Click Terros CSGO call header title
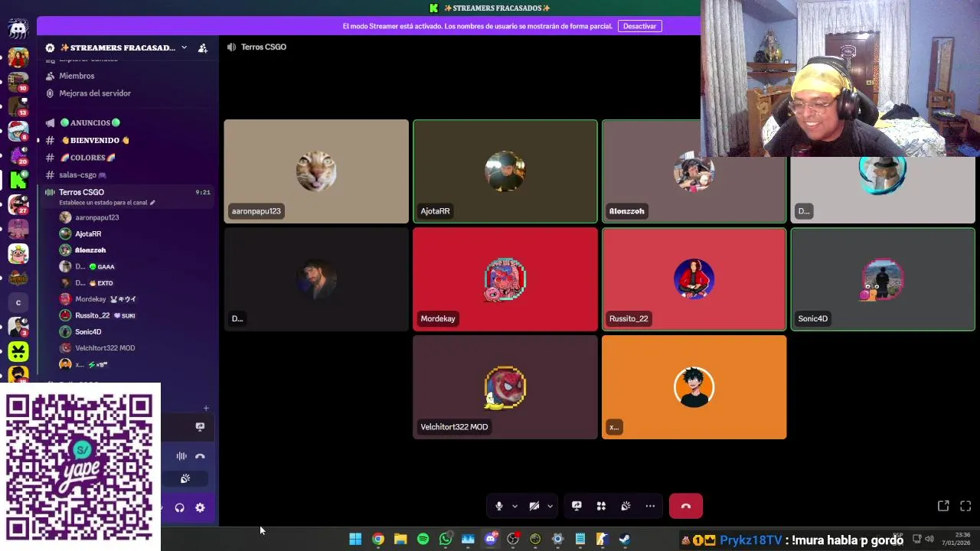Viewport: 980px width, 551px height. pos(263,47)
